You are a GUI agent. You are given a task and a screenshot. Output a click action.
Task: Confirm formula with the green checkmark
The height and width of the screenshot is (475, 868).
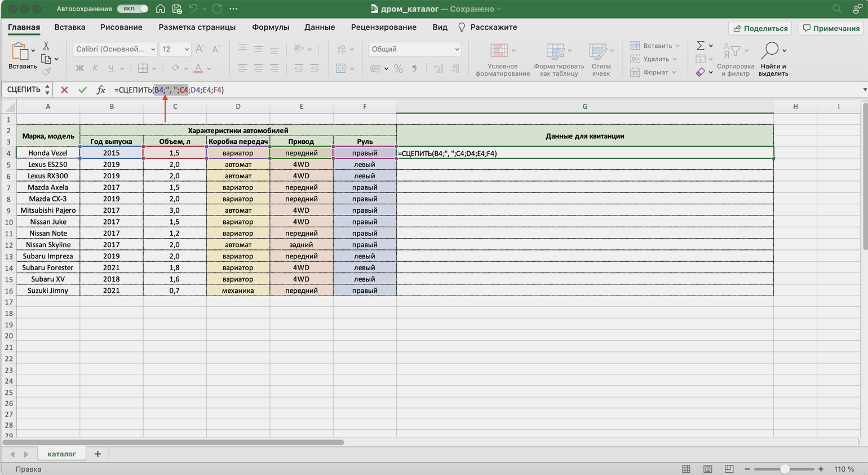[82, 90]
